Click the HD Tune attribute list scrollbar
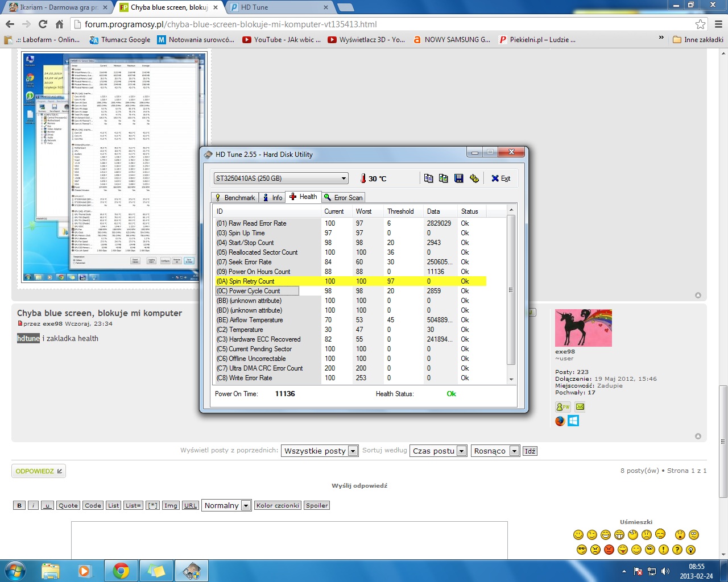 pyautogui.click(x=511, y=290)
